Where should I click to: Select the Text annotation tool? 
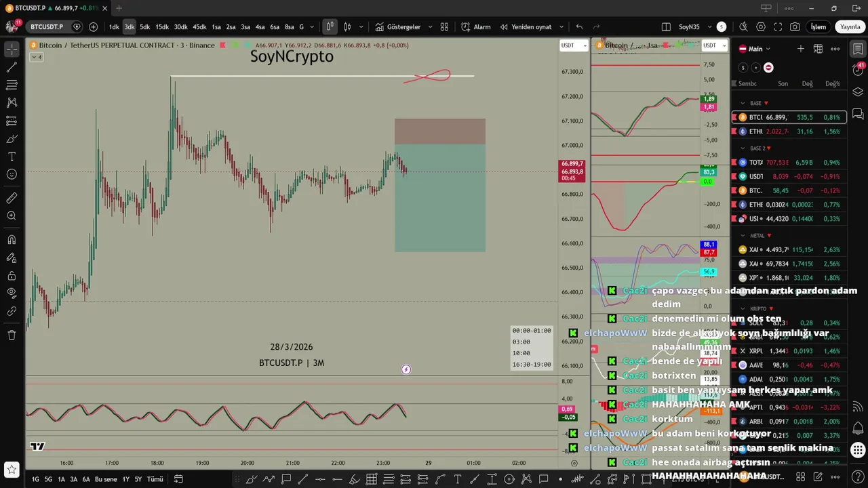pyautogui.click(x=12, y=157)
